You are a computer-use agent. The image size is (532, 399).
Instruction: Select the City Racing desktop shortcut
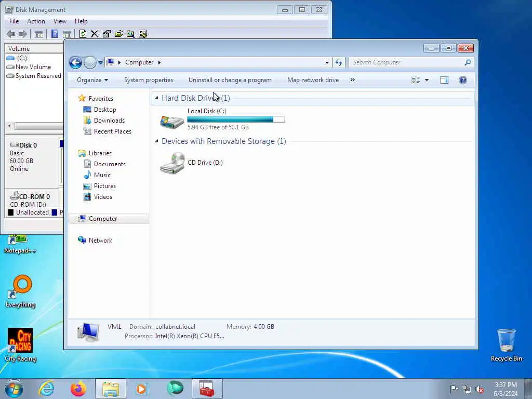tap(20, 345)
